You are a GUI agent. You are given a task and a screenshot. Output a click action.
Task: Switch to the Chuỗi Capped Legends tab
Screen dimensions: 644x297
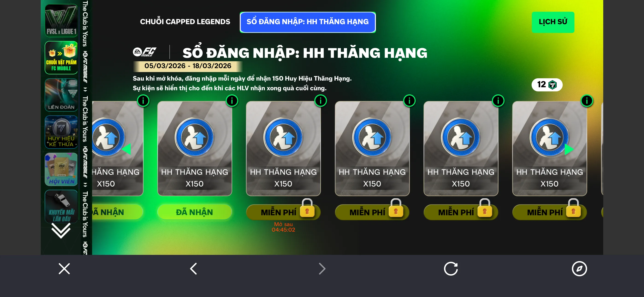coord(185,22)
